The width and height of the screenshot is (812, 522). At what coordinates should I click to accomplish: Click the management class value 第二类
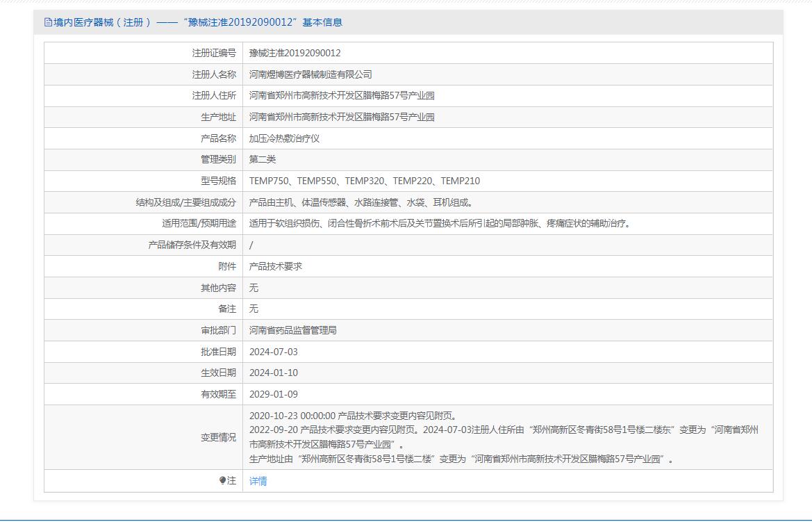point(262,160)
